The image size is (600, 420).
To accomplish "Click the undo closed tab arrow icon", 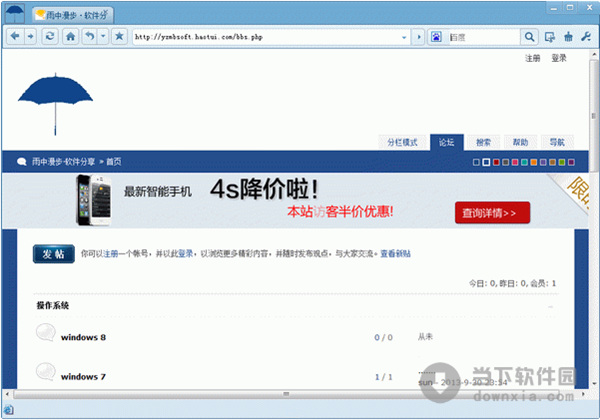I will point(89,37).
